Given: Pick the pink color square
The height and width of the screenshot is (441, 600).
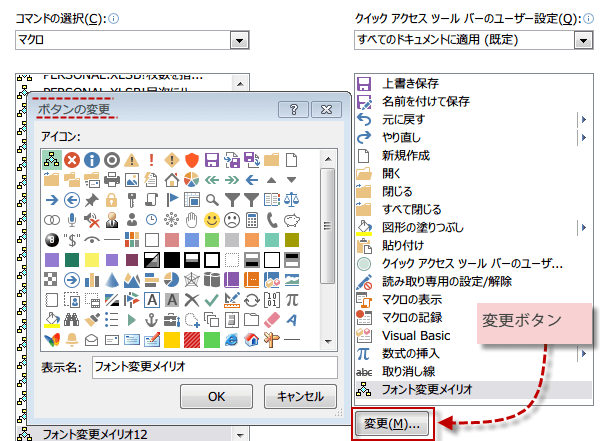Looking at the screenshot, I should pyautogui.click(x=172, y=240).
